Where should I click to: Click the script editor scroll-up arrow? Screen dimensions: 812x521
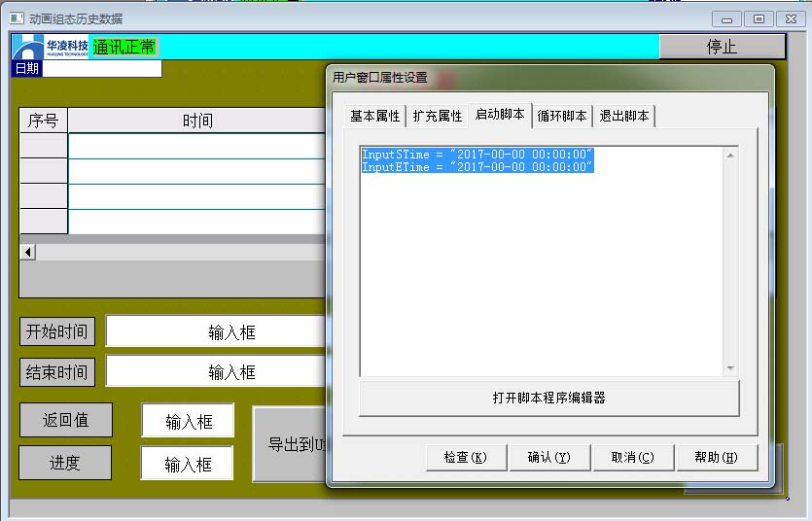pos(731,155)
